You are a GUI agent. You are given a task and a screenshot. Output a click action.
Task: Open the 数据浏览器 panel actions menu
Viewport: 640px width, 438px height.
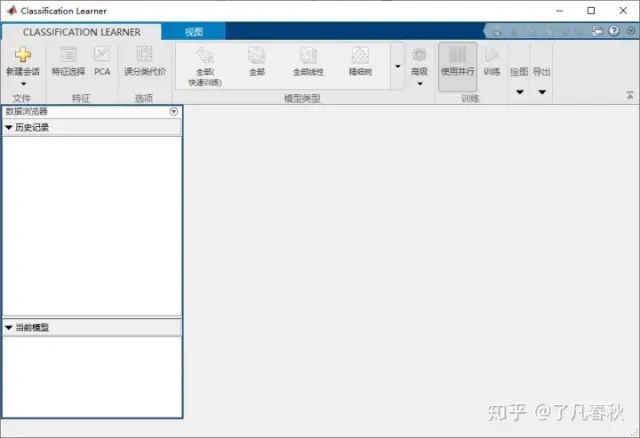[173, 111]
